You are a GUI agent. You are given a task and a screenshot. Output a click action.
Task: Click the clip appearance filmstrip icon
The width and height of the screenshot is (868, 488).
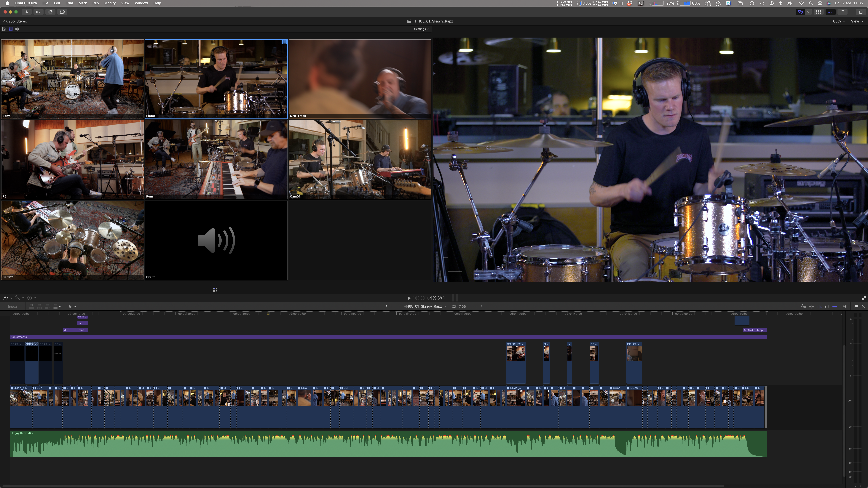point(845,306)
